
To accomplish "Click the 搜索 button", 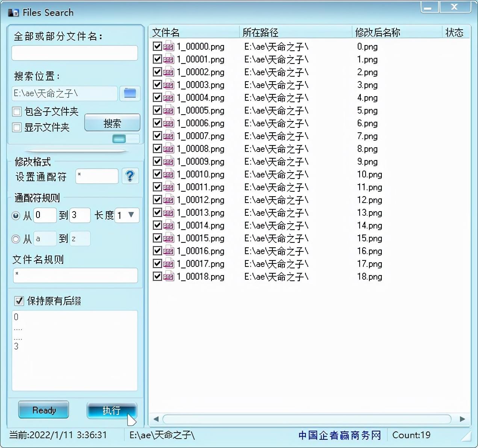I will [x=112, y=123].
